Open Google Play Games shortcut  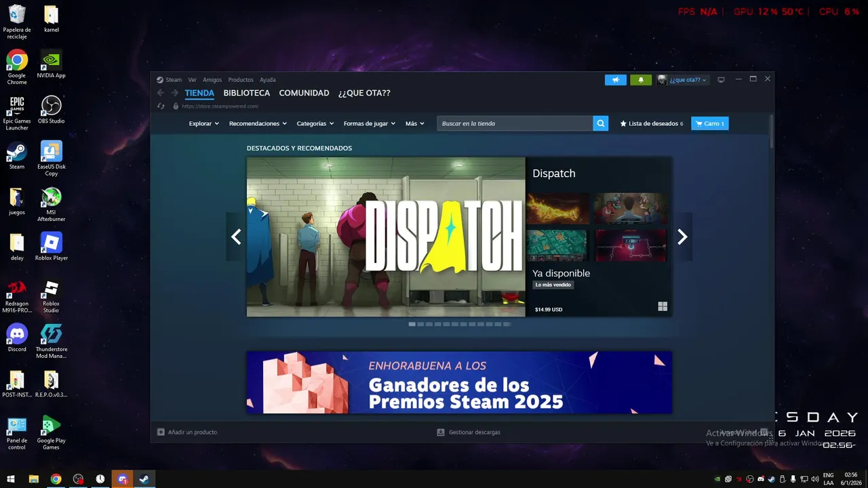pyautogui.click(x=52, y=432)
